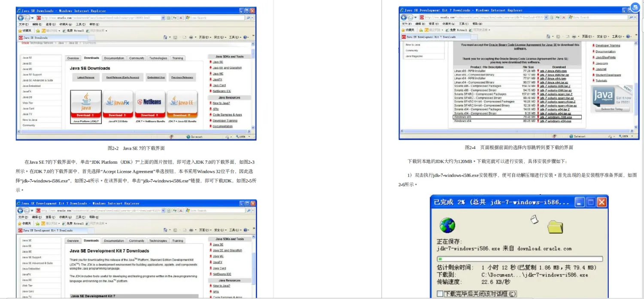Click Print icon in Figure 2-2 command bar
This screenshot has height=299, width=644.
click(191, 37)
